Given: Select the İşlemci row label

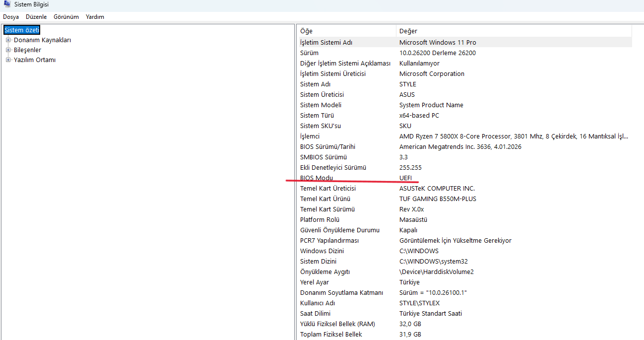Looking at the screenshot, I should pos(310,136).
